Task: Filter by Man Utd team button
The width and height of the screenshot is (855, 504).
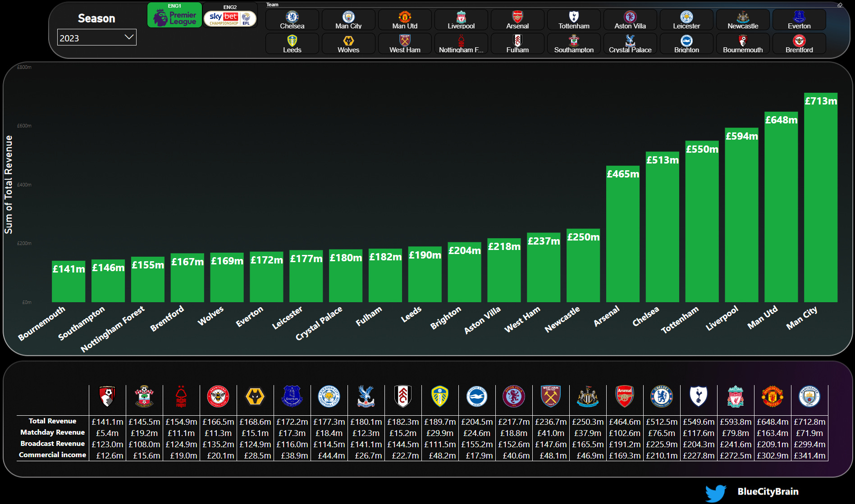Action: point(405,20)
